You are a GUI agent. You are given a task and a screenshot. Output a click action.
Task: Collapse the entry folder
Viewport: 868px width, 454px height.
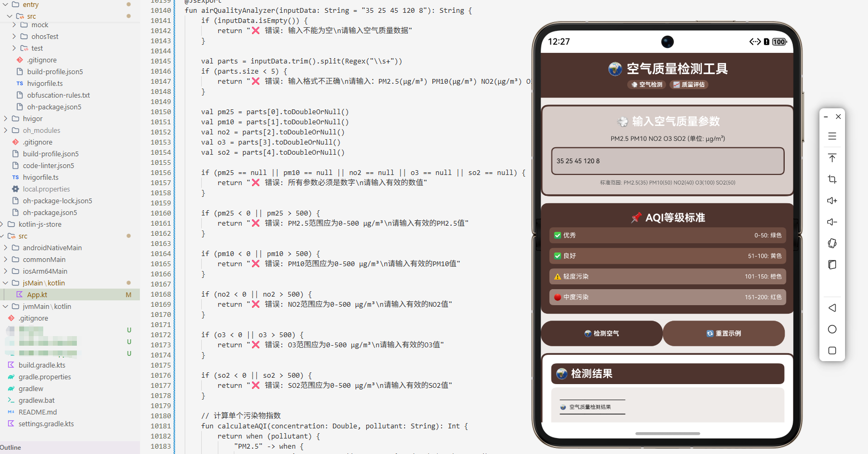(x=5, y=4)
